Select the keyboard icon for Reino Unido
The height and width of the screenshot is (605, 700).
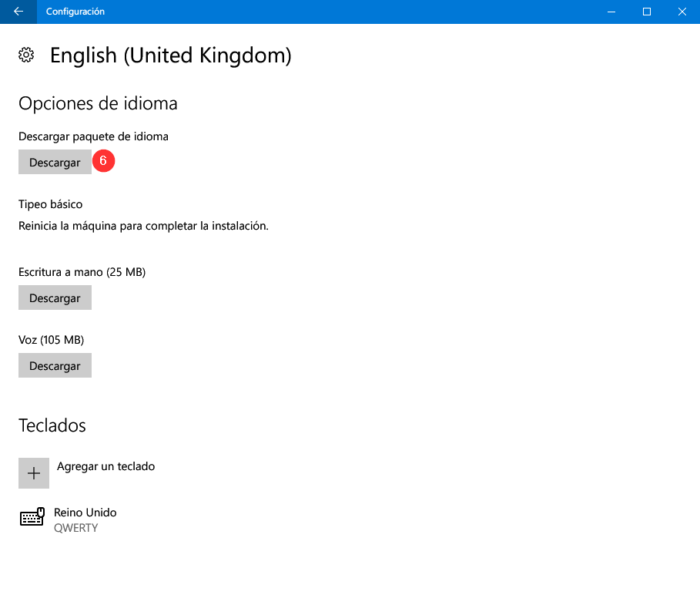click(32, 517)
